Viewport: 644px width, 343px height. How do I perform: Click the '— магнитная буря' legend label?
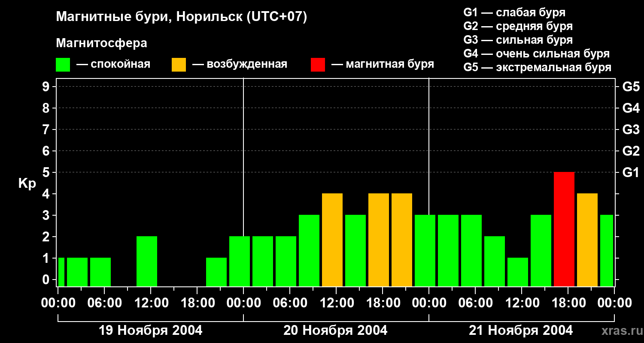click(383, 64)
